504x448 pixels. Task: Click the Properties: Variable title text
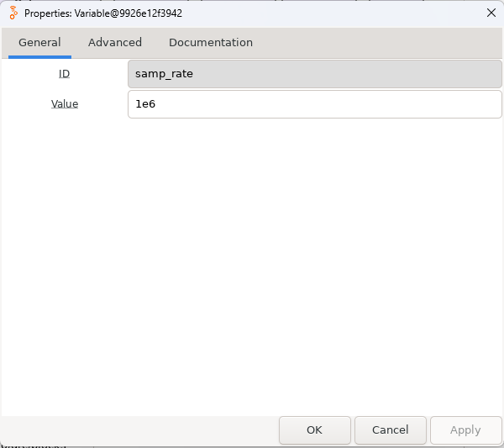pos(103,13)
